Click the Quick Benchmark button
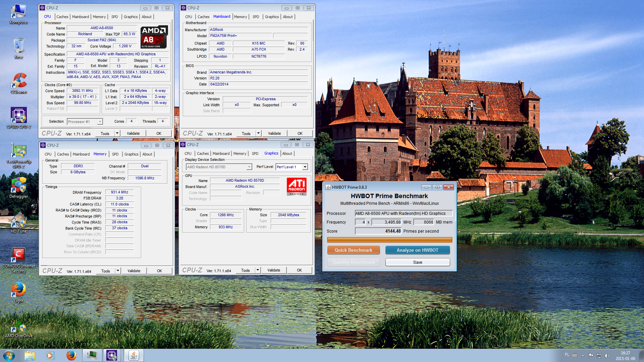 (354, 250)
